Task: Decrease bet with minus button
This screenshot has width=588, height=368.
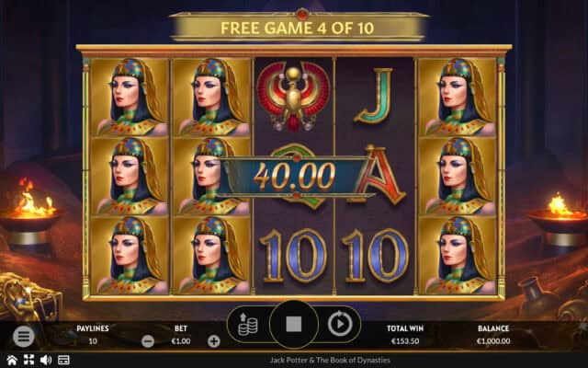Action: [x=148, y=341]
